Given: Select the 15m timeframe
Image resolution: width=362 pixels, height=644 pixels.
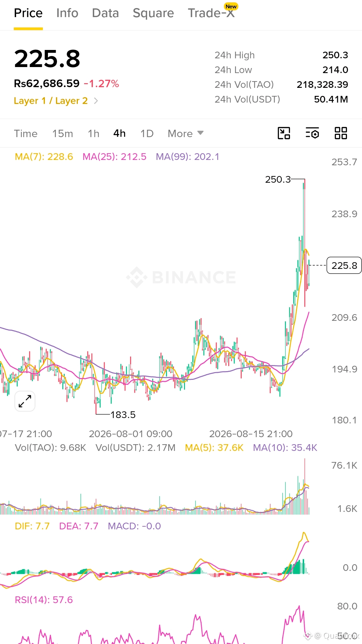Looking at the screenshot, I should (x=63, y=133).
